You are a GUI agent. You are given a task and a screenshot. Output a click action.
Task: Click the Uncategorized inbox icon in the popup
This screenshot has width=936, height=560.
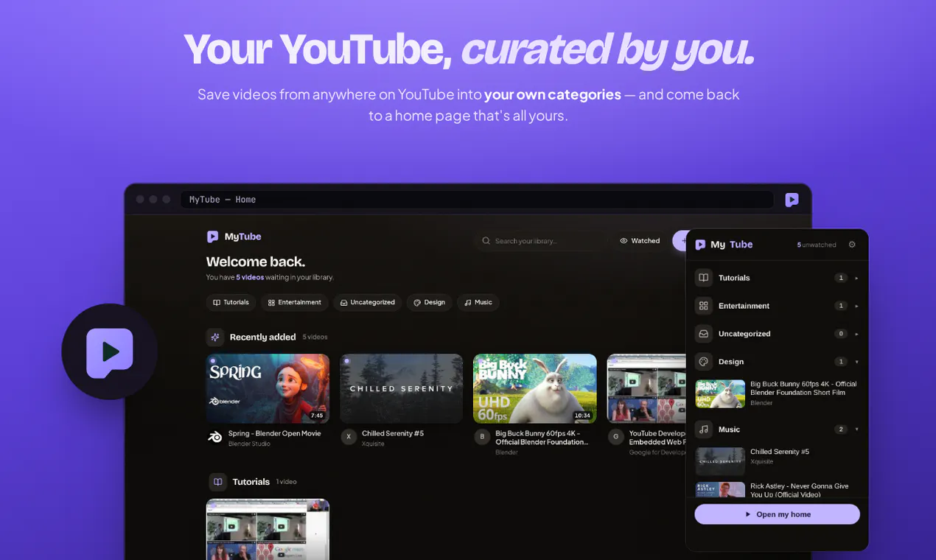tap(704, 334)
